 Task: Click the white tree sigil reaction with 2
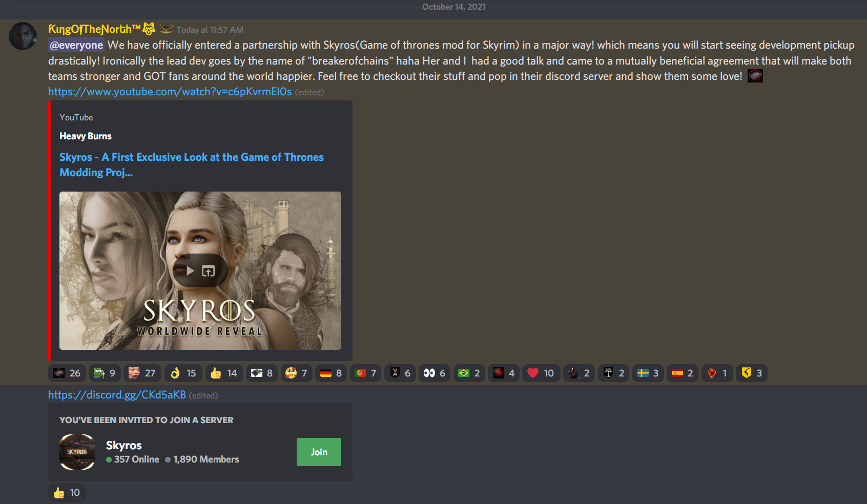tap(614, 373)
